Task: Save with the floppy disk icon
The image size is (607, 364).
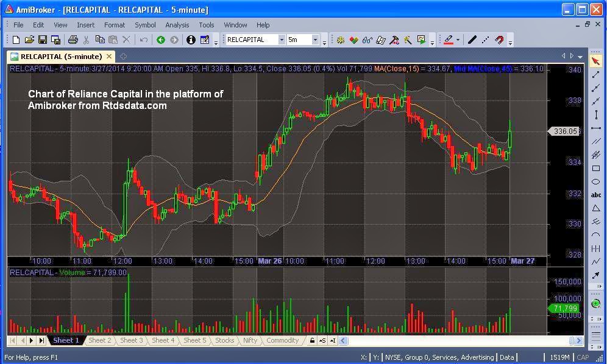Action: [43, 40]
